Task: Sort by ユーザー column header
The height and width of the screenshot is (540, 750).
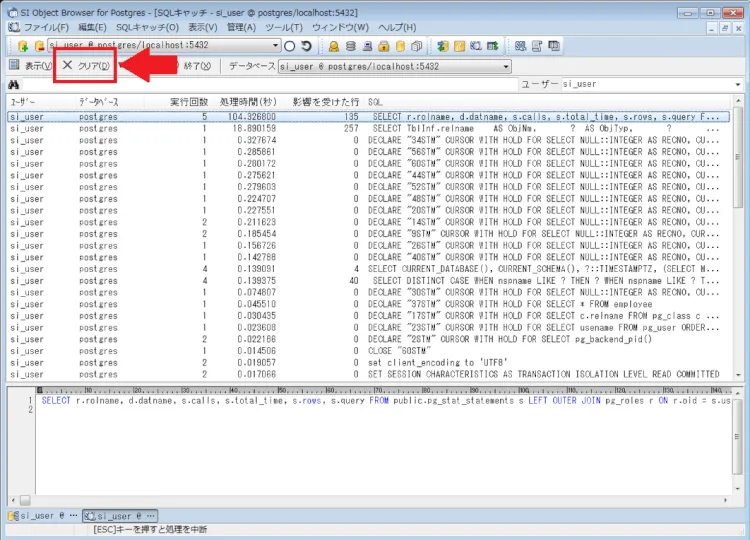Action: point(41,102)
